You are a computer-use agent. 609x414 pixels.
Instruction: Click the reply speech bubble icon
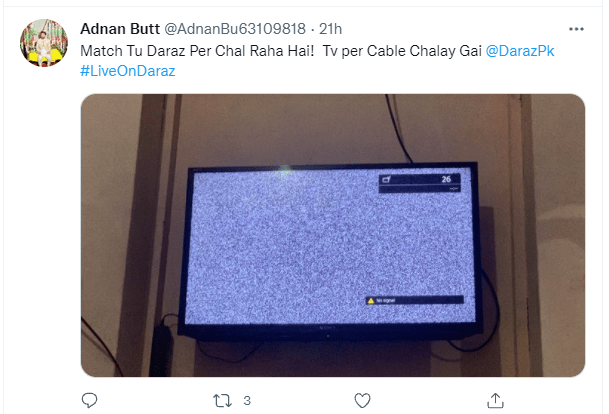(x=89, y=400)
